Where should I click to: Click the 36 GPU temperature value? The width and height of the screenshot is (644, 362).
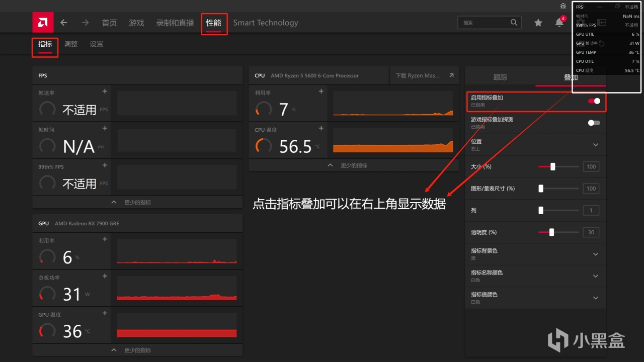pos(72,331)
